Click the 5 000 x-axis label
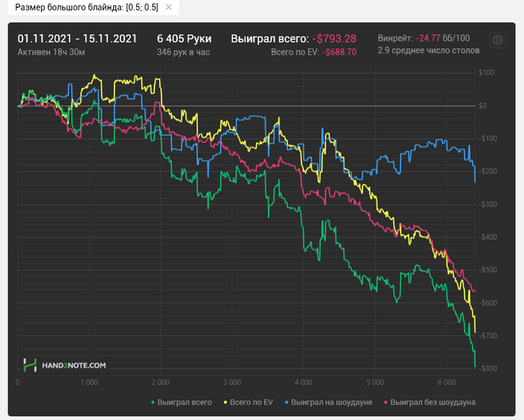 click(x=375, y=383)
